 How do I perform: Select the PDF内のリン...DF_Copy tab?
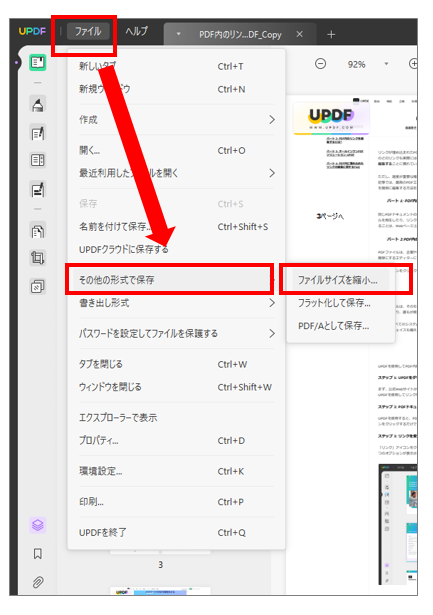click(240, 35)
